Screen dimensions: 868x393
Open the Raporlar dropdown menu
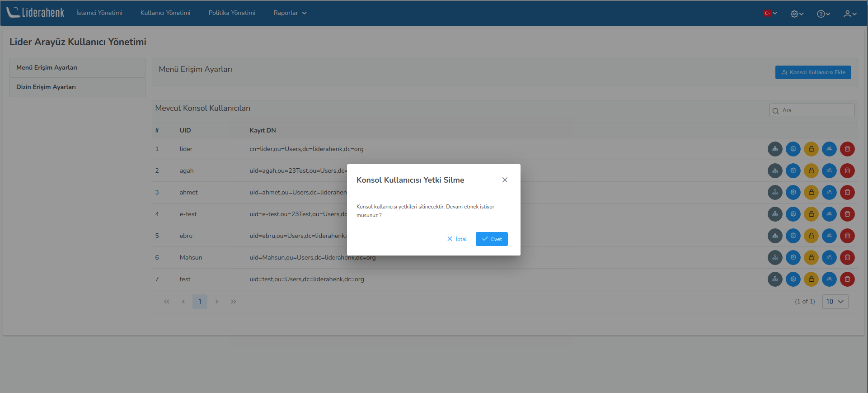tap(290, 13)
